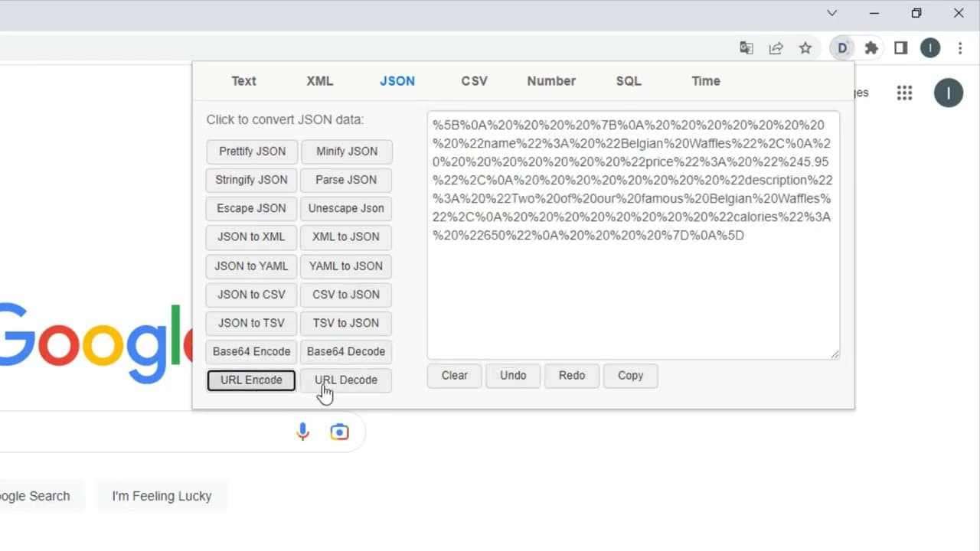This screenshot has width=980, height=551.
Task: Clear the text area with Clear button
Action: coord(455,376)
